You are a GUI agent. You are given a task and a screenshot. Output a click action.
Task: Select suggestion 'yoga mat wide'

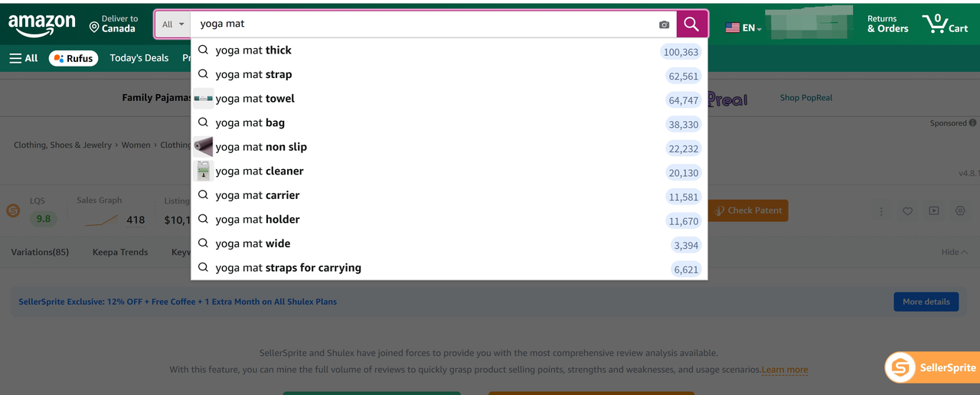449,243
